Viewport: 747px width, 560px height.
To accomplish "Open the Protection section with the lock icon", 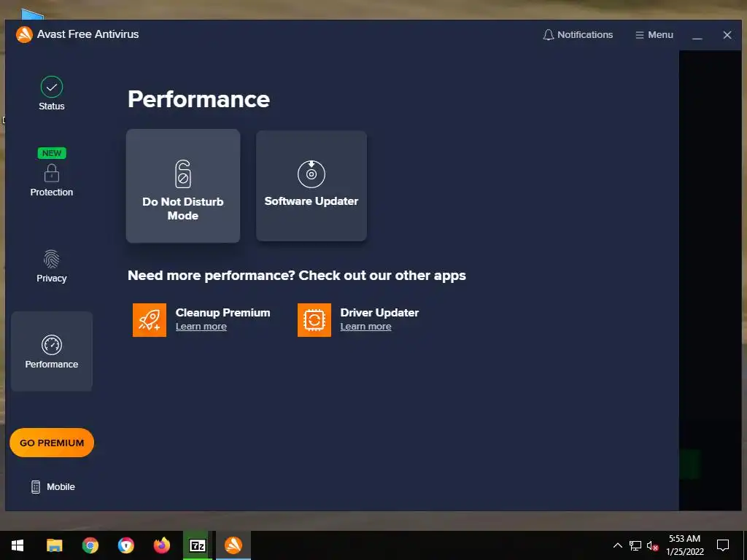I will click(x=52, y=179).
